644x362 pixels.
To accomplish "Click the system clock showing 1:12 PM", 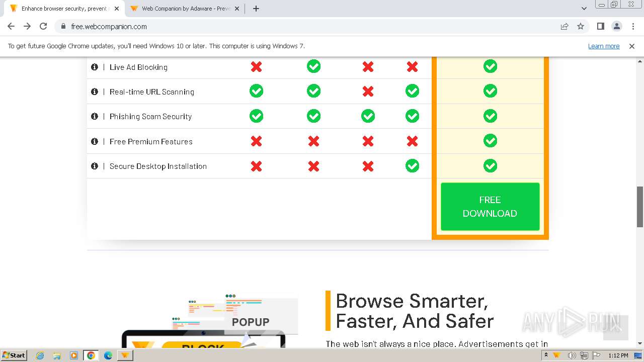I will pos(618,355).
